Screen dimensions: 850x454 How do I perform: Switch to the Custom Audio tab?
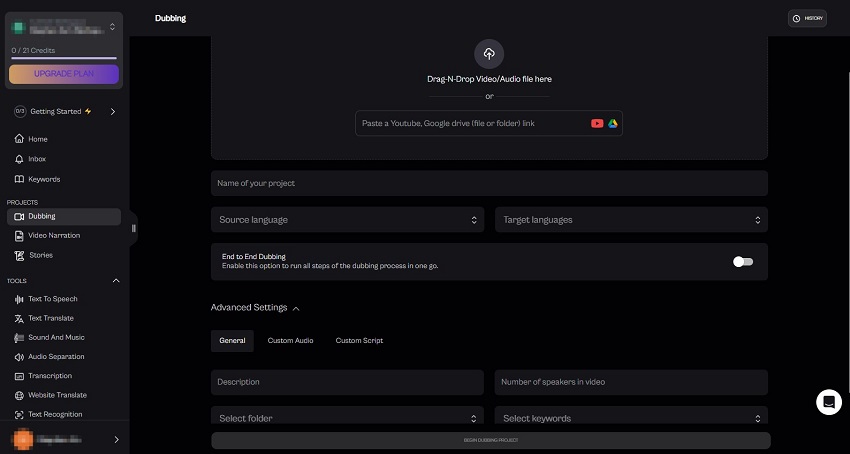click(x=290, y=341)
